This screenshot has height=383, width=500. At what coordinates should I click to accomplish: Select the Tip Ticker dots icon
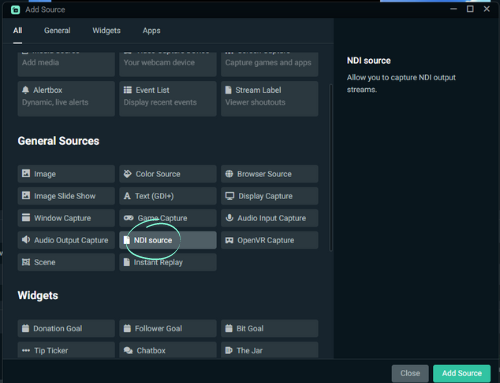[x=26, y=350]
